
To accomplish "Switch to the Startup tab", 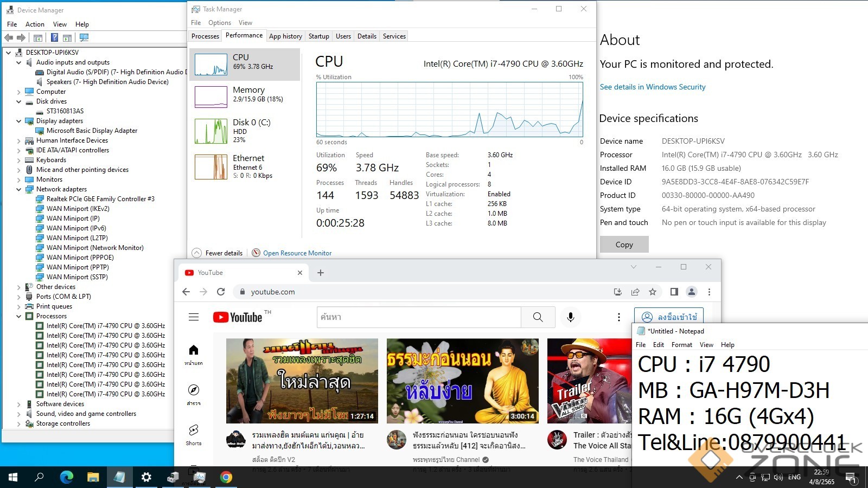I will (x=319, y=36).
